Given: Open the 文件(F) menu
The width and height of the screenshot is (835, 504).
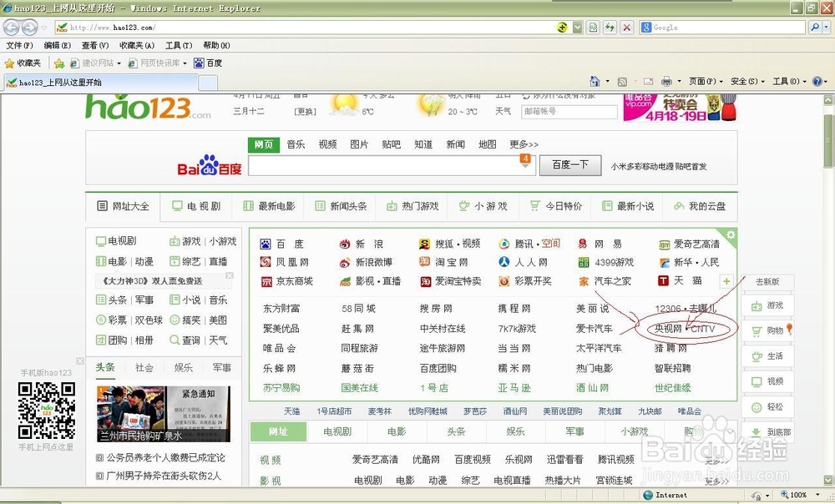Looking at the screenshot, I should [x=19, y=45].
